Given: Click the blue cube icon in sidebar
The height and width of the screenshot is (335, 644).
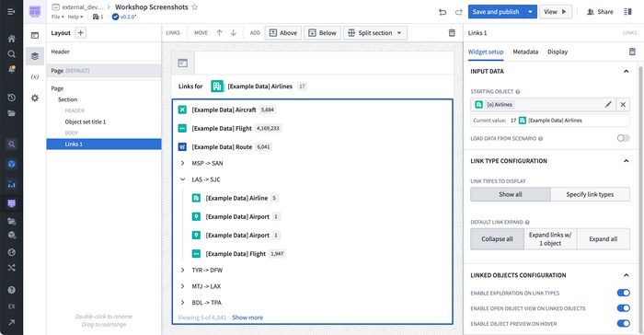Looking at the screenshot, I should coord(11,164).
